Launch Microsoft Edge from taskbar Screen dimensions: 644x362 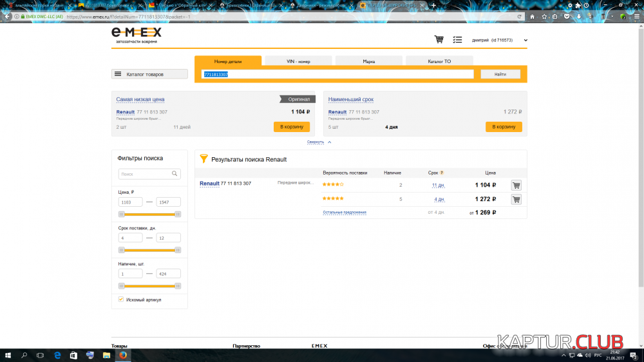click(57, 356)
